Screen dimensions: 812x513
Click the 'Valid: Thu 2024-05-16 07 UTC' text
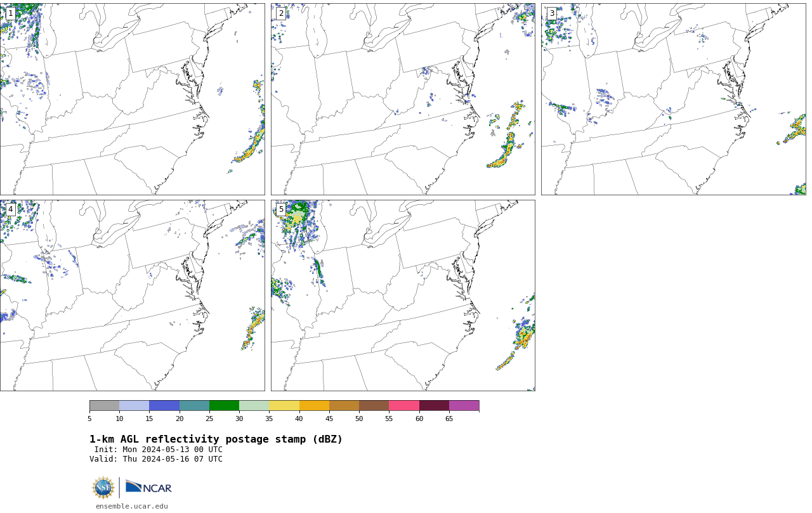[x=156, y=459]
